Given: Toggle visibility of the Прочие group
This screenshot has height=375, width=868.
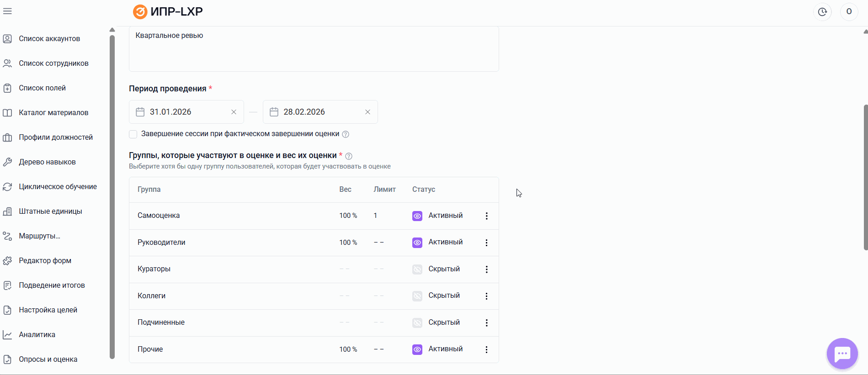Looking at the screenshot, I should 417,349.
